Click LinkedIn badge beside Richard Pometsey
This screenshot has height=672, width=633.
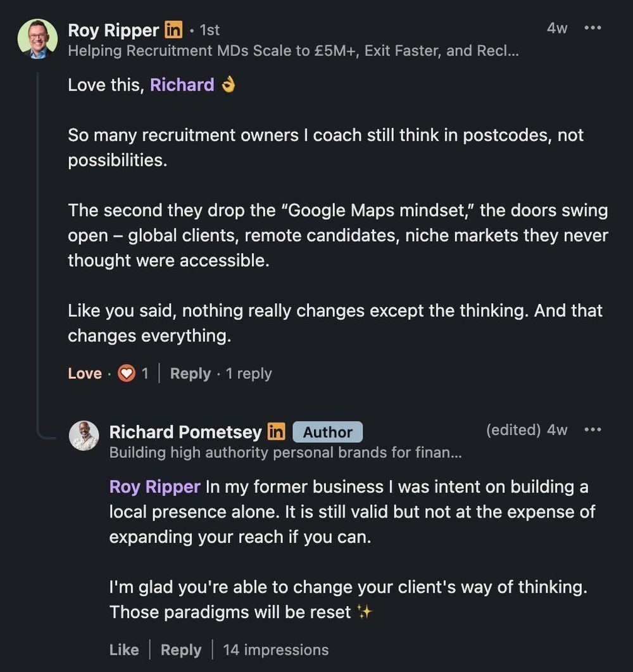pyautogui.click(x=276, y=432)
